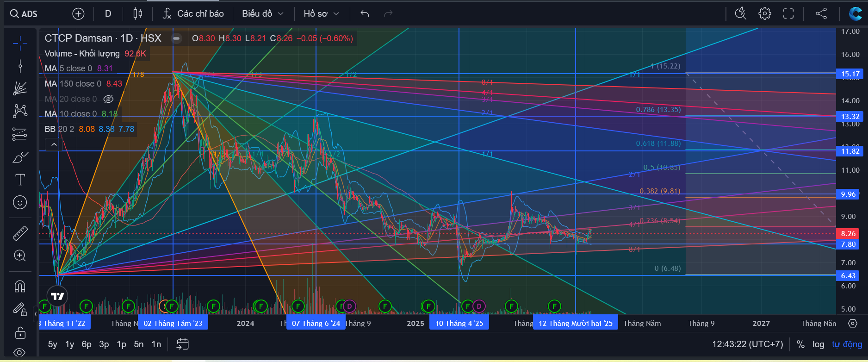The width and height of the screenshot is (868, 362).
Task: Click the 15.17 price label on the scale
Action: click(x=850, y=74)
